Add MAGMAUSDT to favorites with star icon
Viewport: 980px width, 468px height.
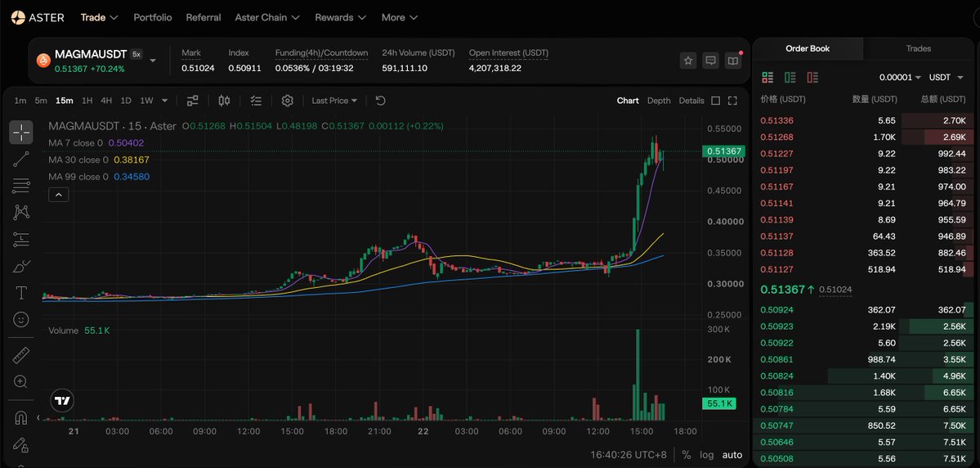pos(688,61)
